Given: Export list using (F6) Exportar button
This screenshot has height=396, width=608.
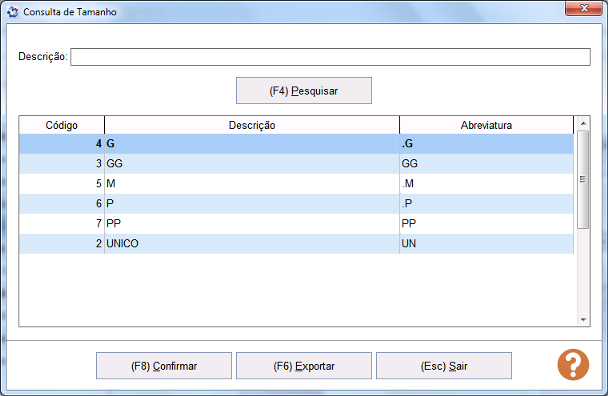Looking at the screenshot, I should (304, 366).
